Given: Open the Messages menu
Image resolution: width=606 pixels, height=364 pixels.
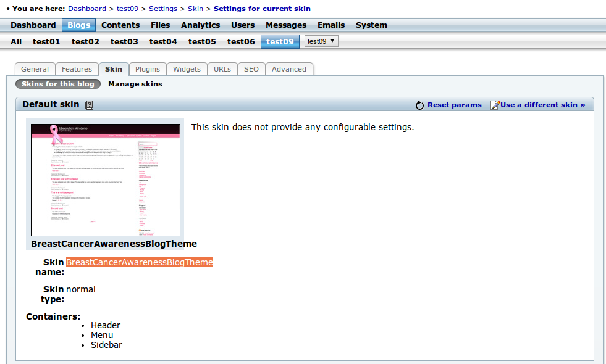Looking at the screenshot, I should pos(286,25).
